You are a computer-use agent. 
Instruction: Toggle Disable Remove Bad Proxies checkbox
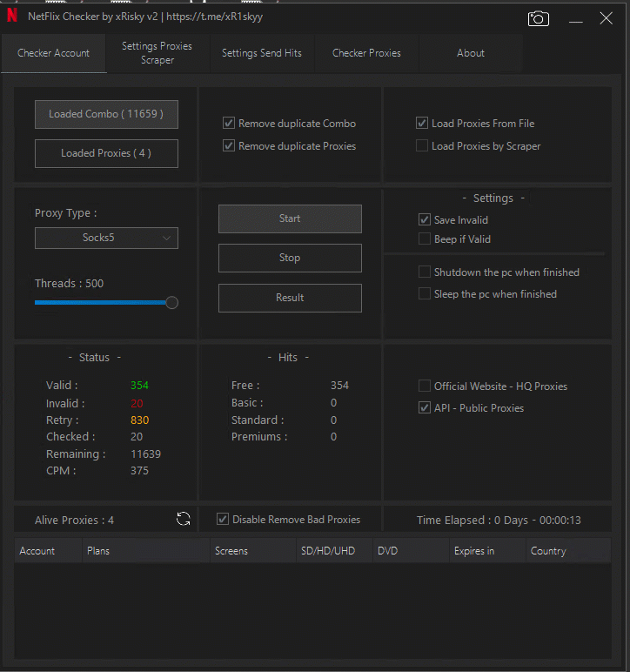(223, 519)
